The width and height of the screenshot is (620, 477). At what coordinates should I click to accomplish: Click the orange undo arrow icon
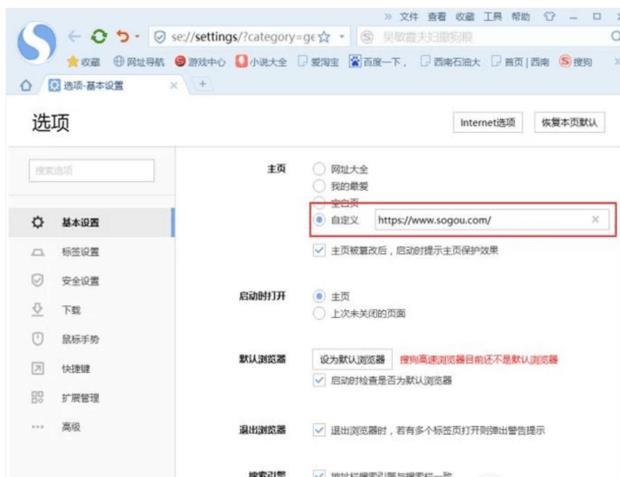click(x=123, y=37)
